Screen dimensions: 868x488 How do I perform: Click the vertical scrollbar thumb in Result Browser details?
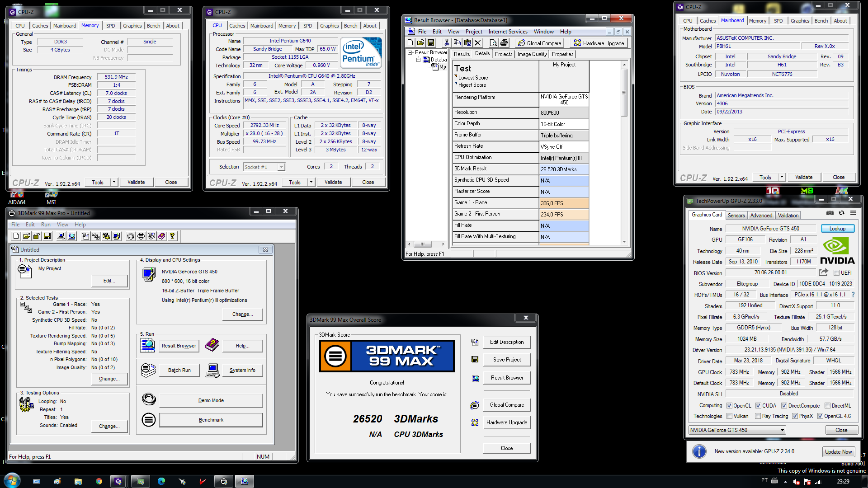pos(624,93)
